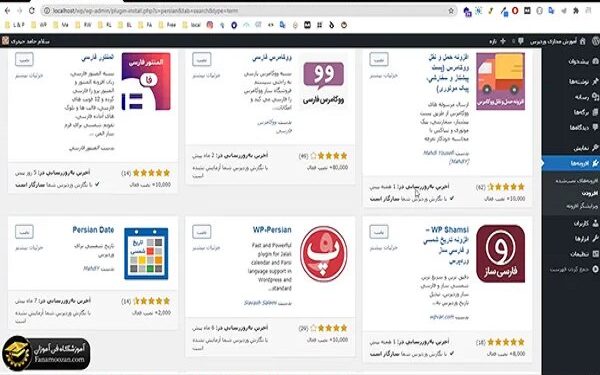The width and height of the screenshot is (600, 375).
Task: Click the home icon beside the site name
Action: click(582, 41)
